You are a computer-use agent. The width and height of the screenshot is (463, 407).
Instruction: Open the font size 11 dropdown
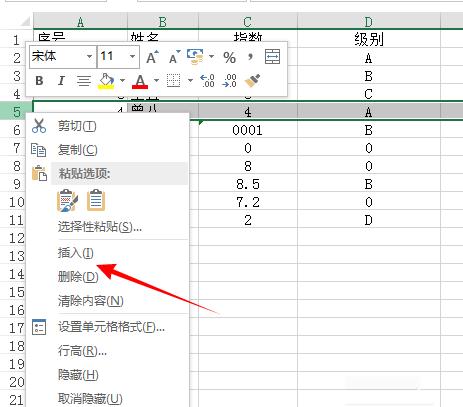[132, 56]
